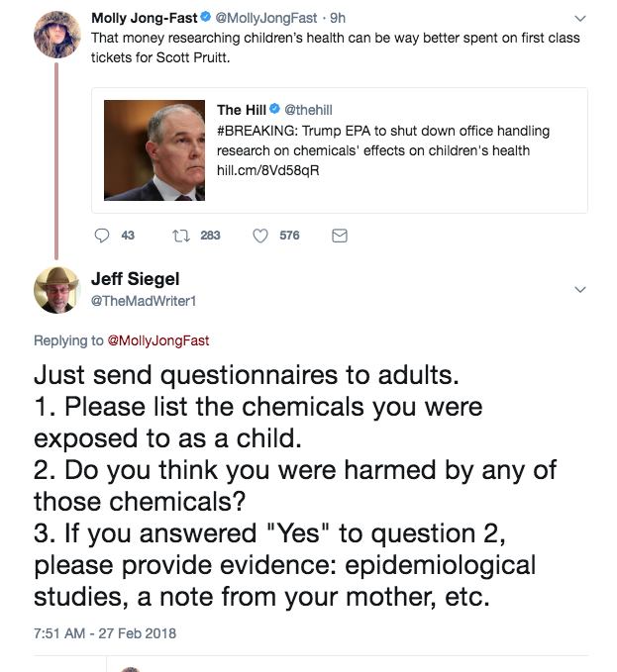The image size is (617, 672).
Task: Share tweet via envelope message icon
Action: click(x=339, y=236)
